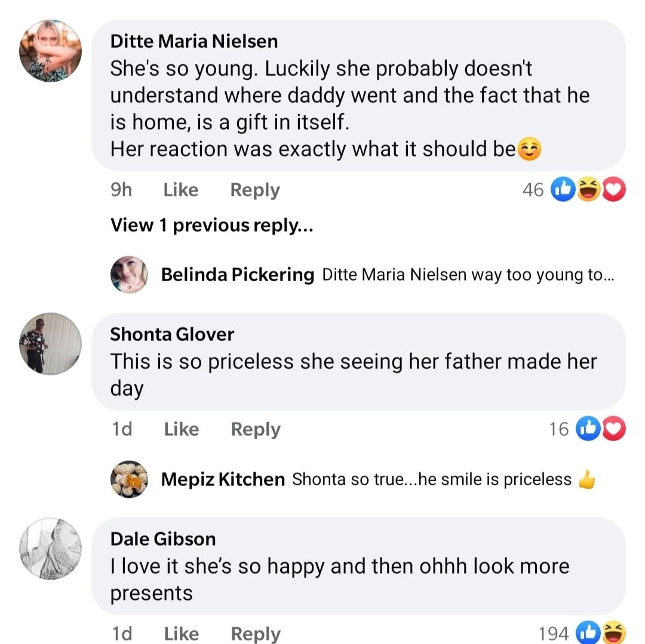Open Dale Gibson's profile name link
Image resolution: width=645 pixels, height=644 pixels.
click(x=162, y=538)
